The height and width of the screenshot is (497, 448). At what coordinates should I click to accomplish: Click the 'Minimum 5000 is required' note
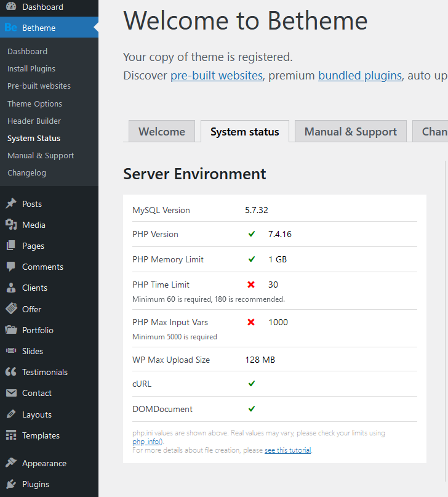[x=175, y=337]
